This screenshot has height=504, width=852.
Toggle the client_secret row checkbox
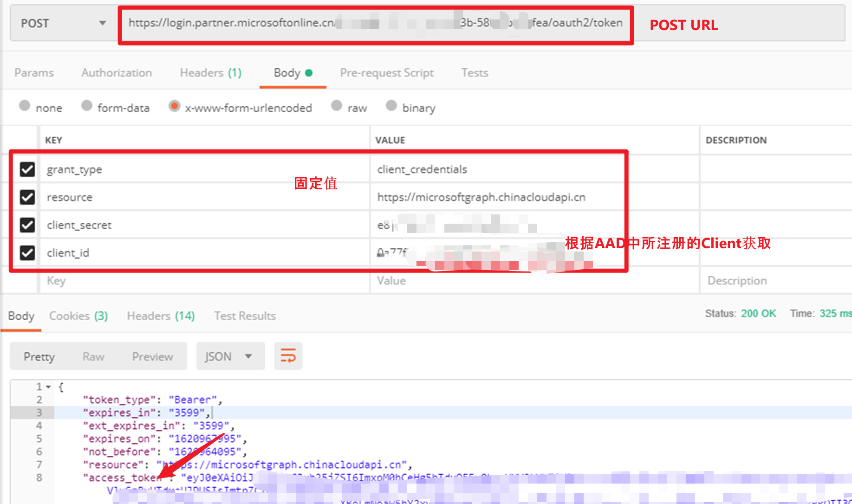27,225
